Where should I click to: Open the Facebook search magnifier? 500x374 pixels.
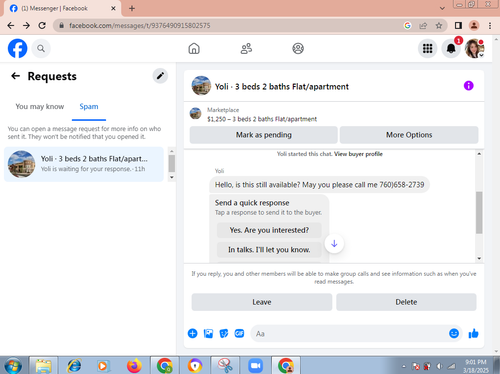[41, 49]
